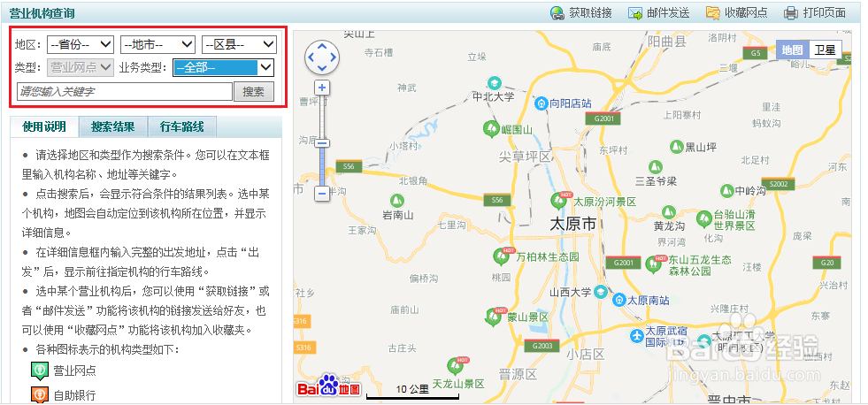The width and height of the screenshot is (868, 405).
Task: Click the 打印页面 printer icon
Action: pyautogui.click(x=791, y=12)
